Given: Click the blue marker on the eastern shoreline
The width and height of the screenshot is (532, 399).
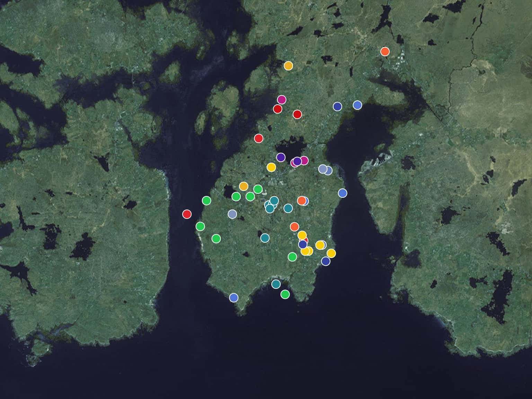Looking at the screenshot, I should [x=343, y=193].
